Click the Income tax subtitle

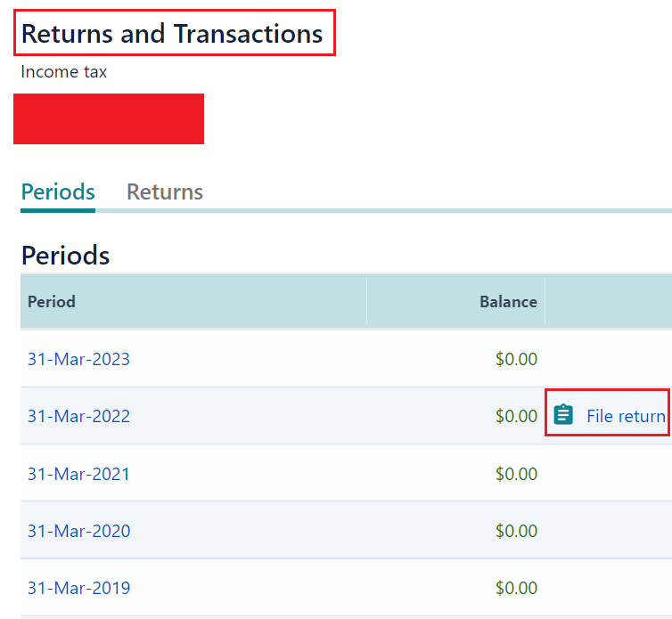tap(64, 71)
